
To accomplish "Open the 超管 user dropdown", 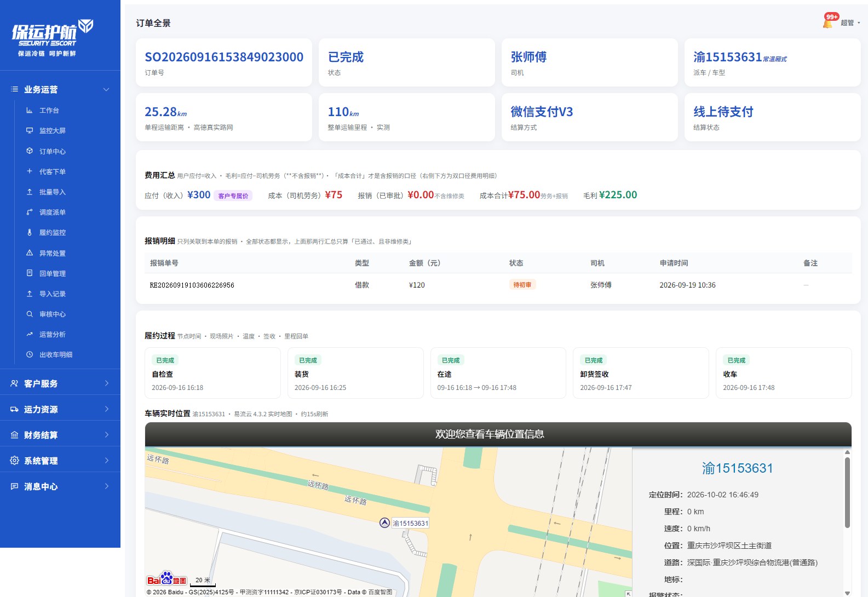I will 850,23.
